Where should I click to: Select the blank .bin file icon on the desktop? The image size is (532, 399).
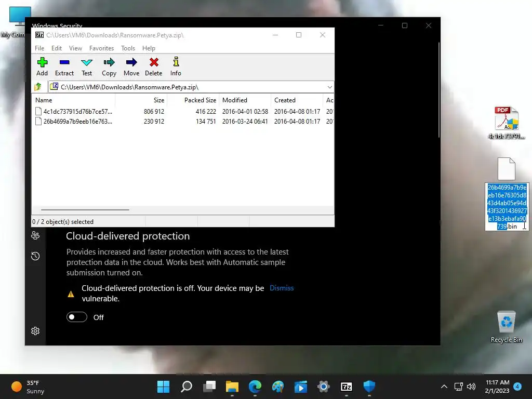(x=506, y=169)
